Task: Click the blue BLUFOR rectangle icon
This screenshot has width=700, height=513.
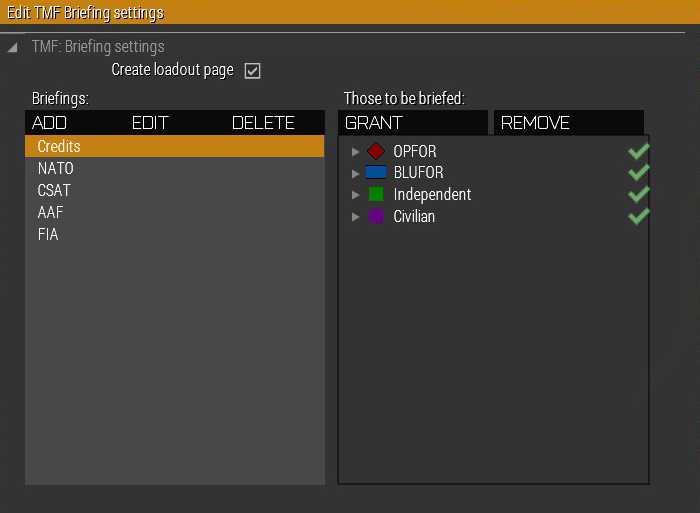Action: 376,172
